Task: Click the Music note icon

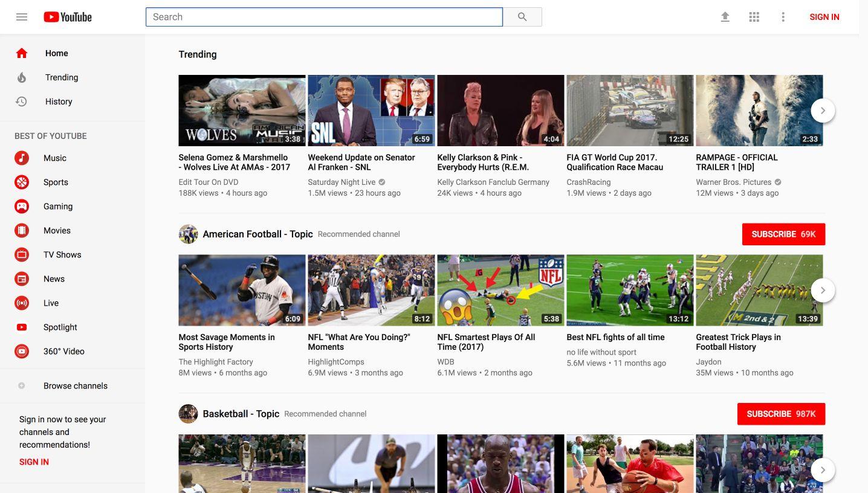Action: (22, 158)
